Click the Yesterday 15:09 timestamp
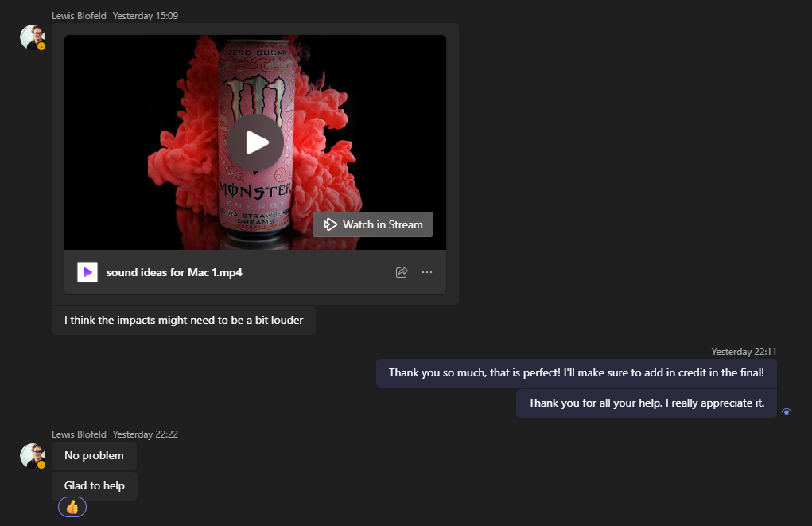 (x=146, y=16)
